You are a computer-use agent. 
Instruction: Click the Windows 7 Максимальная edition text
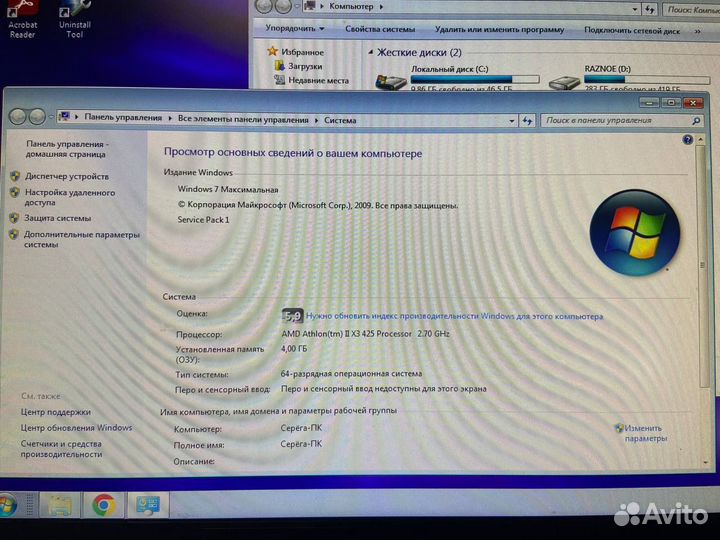tap(228, 189)
